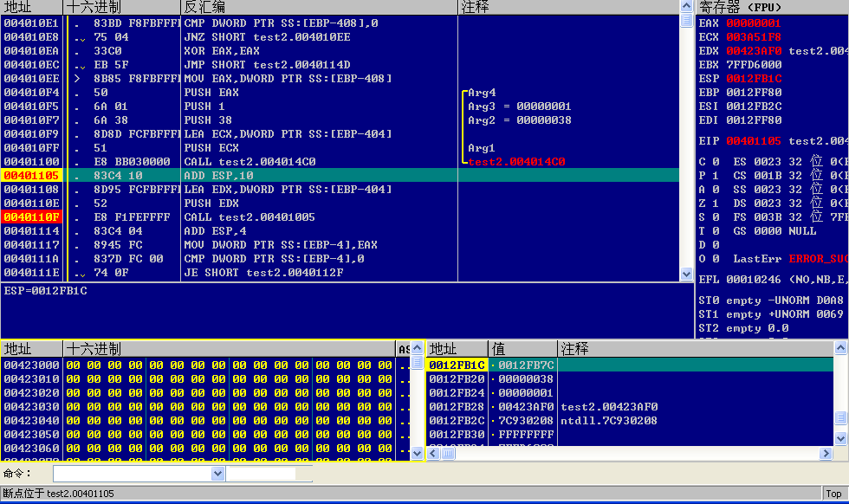849x504 pixels.
Task: Click the hex dump scroll down arrow
Action: click(416, 452)
